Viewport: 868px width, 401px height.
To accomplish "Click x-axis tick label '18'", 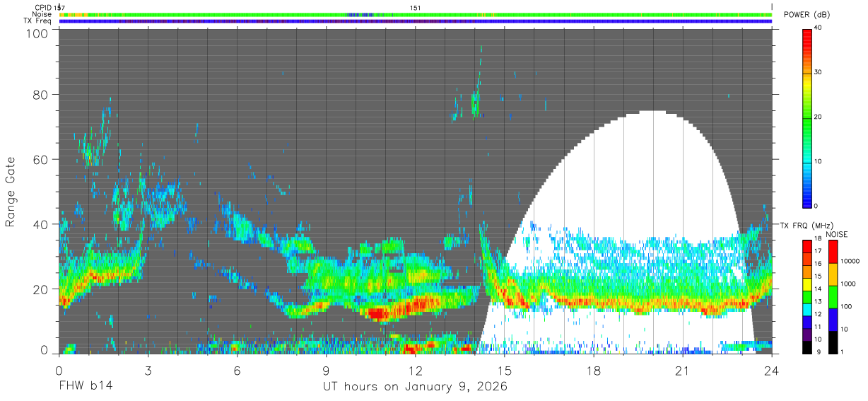I will tap(594, 371).
